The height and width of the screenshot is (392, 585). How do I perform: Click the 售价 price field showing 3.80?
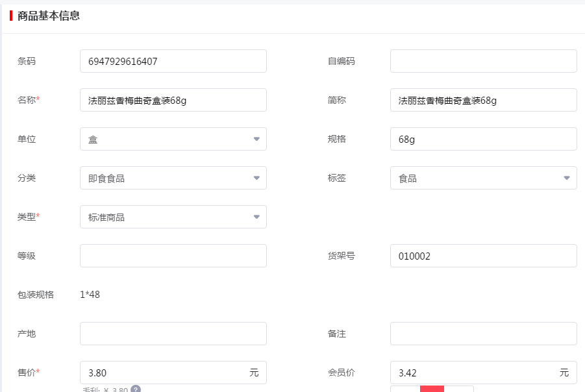pyautogui.click(x=166, y=373)
